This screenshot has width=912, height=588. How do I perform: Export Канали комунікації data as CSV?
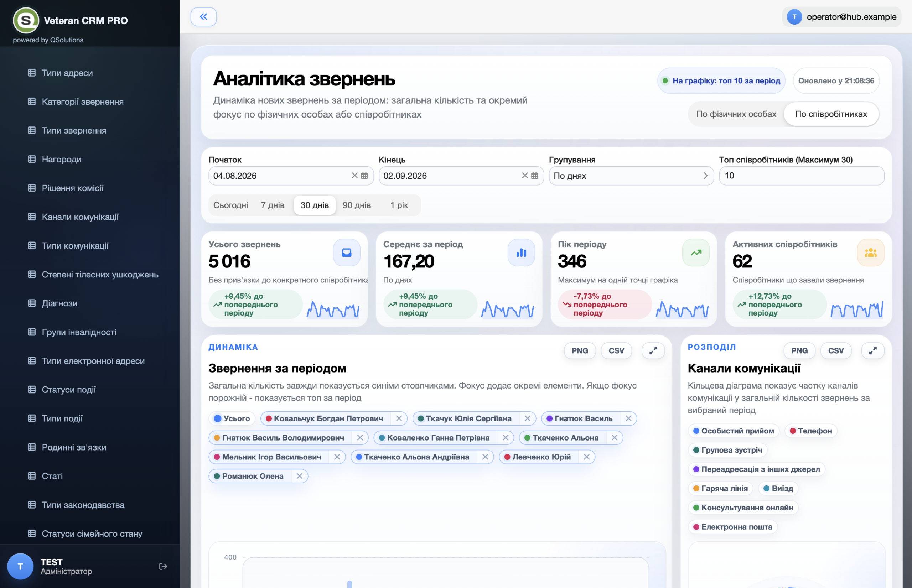(836, 350)
